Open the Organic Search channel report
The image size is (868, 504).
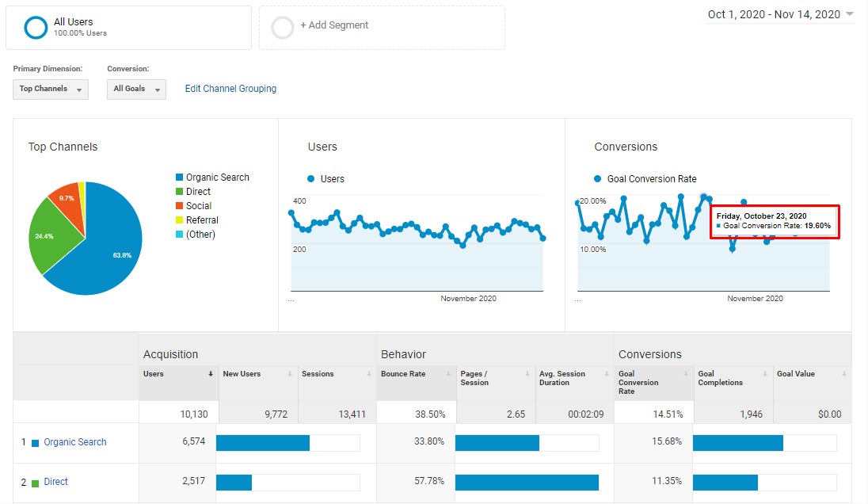tap(74, 441)
